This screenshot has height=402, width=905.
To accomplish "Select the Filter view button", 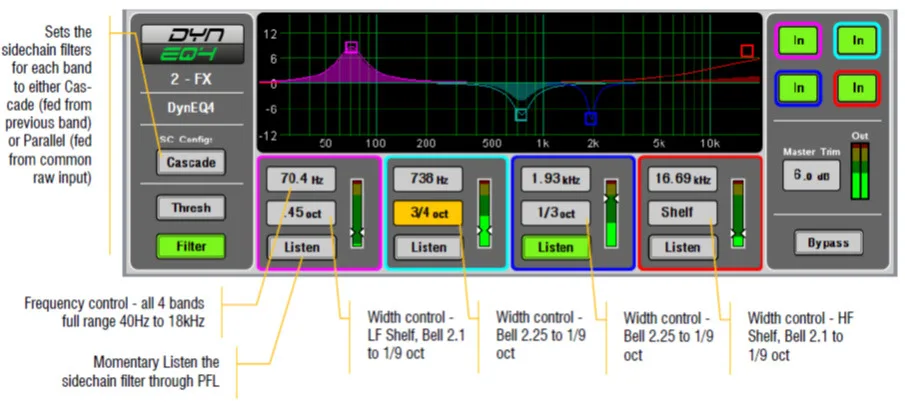I will 191,246.
